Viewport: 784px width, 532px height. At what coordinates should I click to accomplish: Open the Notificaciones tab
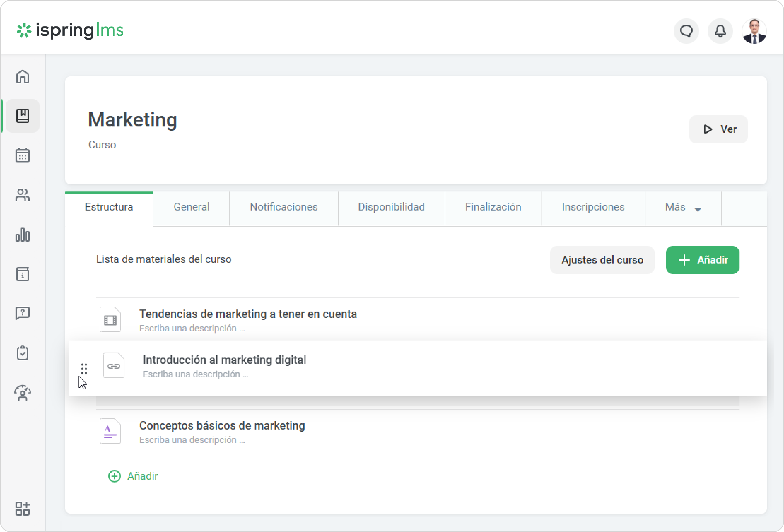coord(283,207)
